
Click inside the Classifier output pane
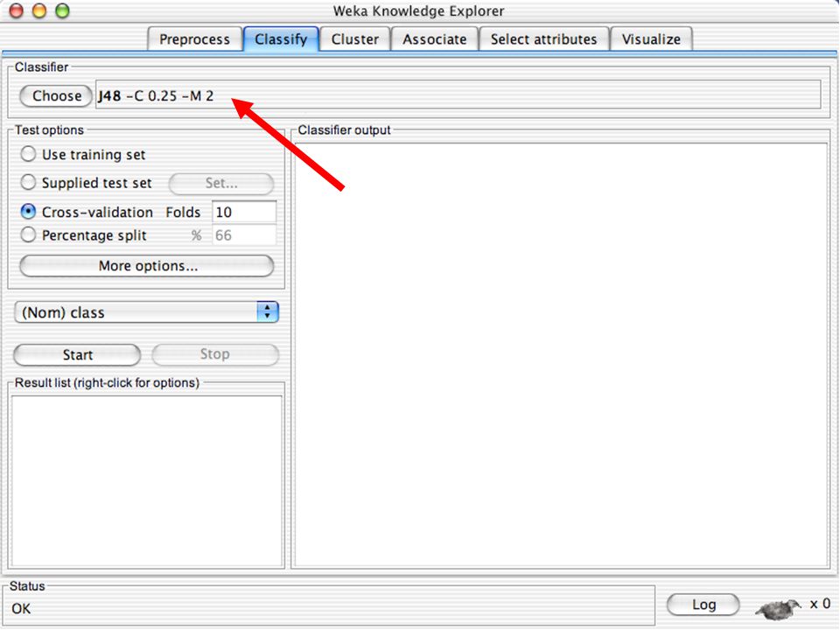562,354
